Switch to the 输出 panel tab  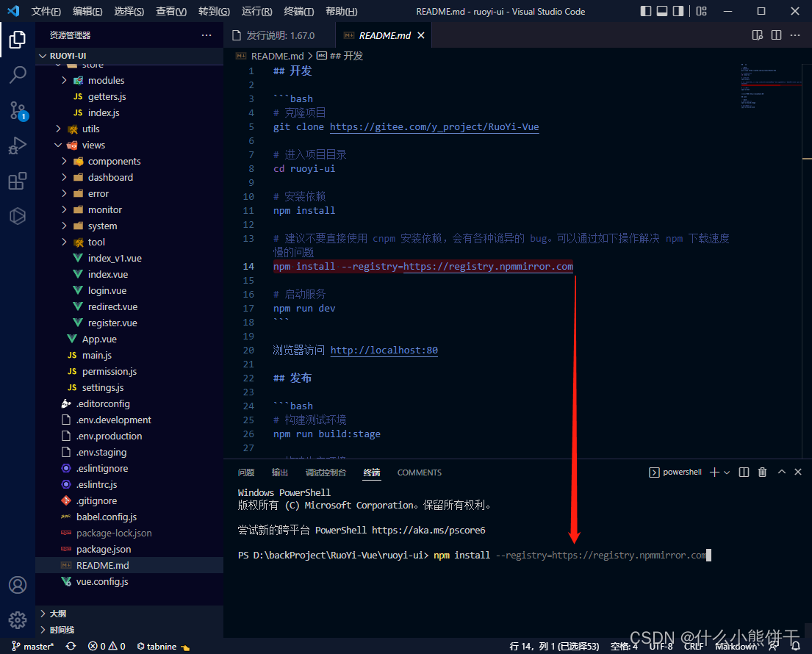coord(280,472)
